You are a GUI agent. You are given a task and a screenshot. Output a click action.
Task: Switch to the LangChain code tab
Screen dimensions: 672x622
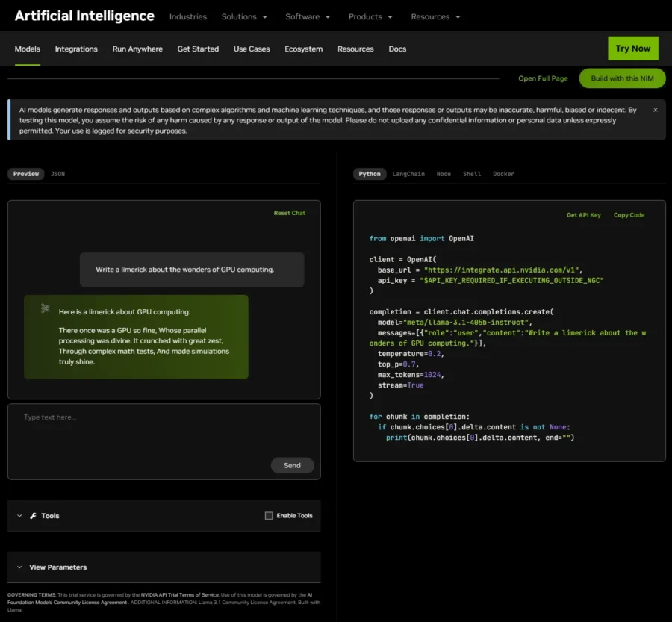click(x=408, y=174)
